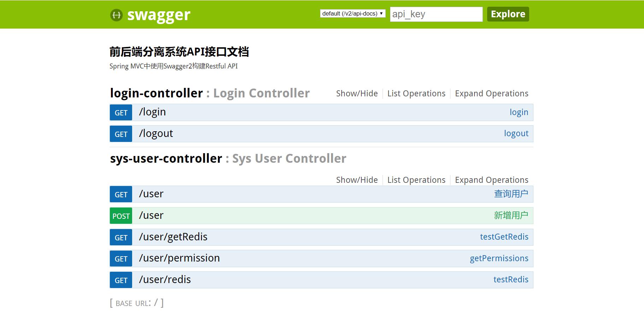This screenshot has height=336, width=644.
Task: Click the Explore button
Action: pos(508,14)
